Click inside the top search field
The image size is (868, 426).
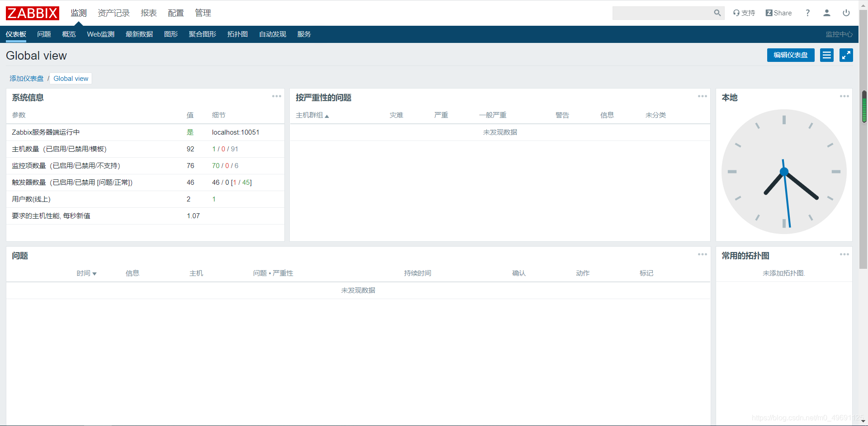663,13
